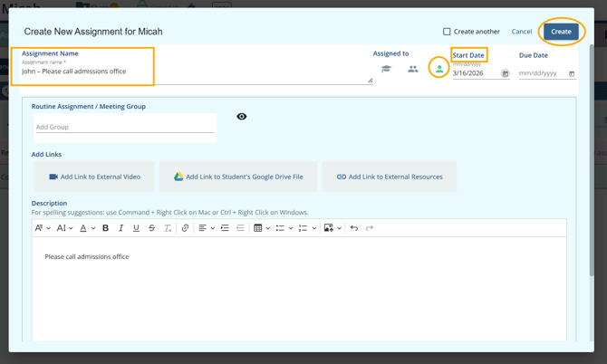Toggle the eye visibility icon beside Add Group
This screenshot has height=364, width=607.
[x=242, y=117]
